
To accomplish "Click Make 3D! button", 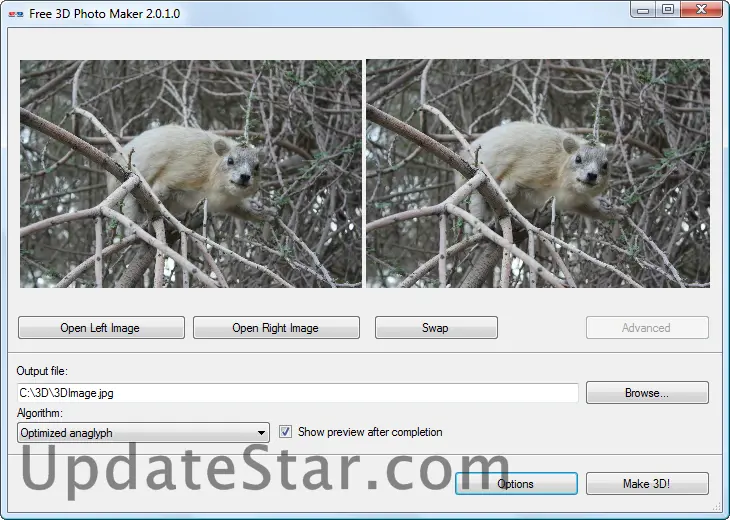I will [x=647, y=484].
